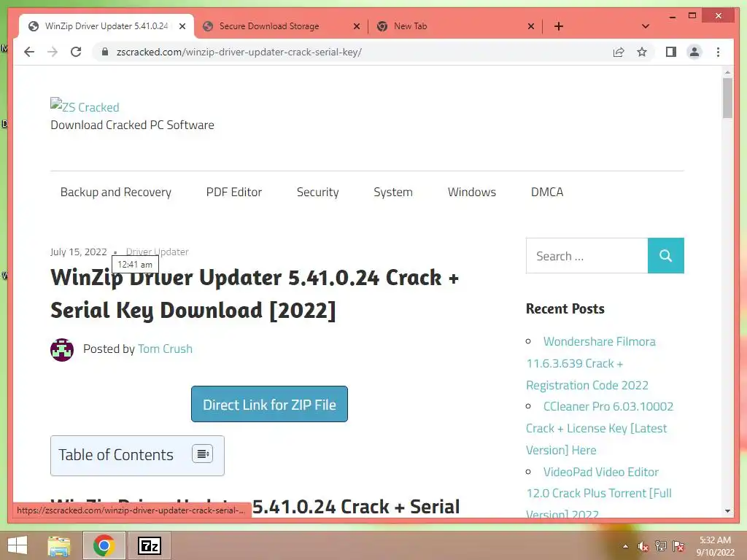Viewport: 747px width, 560px height.
Task: Click the Direct Link for ZIP File button
Action: coord(269,404)
